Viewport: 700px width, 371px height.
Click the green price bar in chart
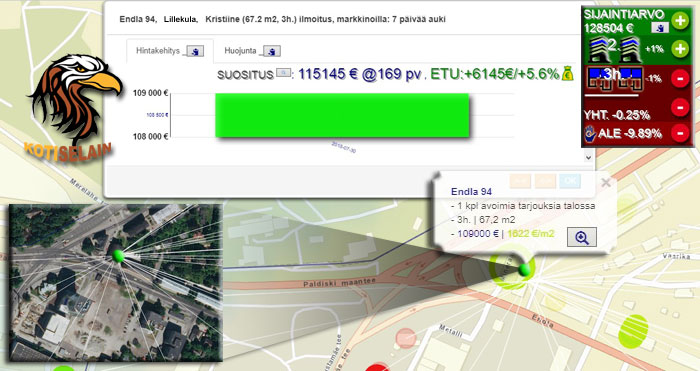(342, 115)
